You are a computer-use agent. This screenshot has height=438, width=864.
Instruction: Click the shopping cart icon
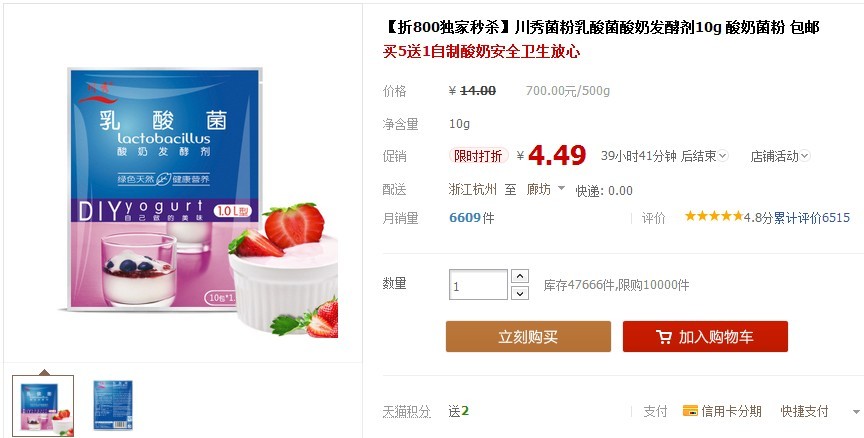coord(663,337)
